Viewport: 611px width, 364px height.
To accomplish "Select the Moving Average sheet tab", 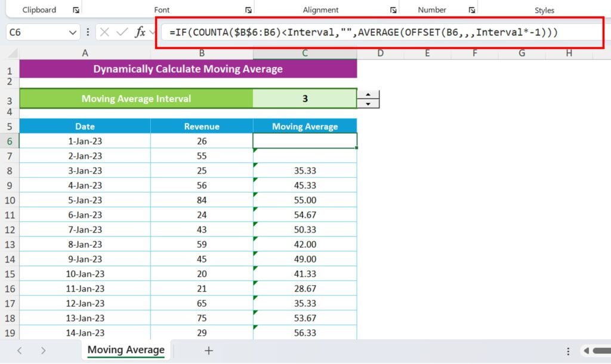I will [x=126, y=350].
